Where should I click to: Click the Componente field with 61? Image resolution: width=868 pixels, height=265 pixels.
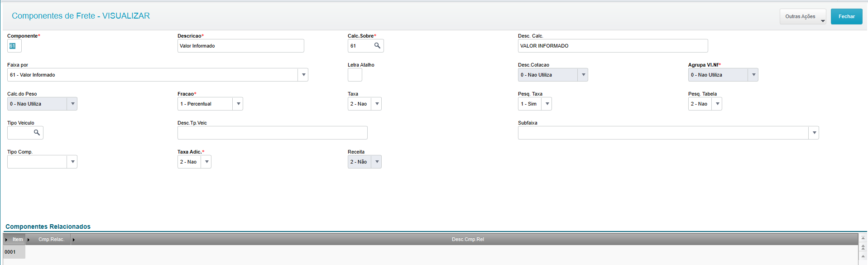pos(14,46)
